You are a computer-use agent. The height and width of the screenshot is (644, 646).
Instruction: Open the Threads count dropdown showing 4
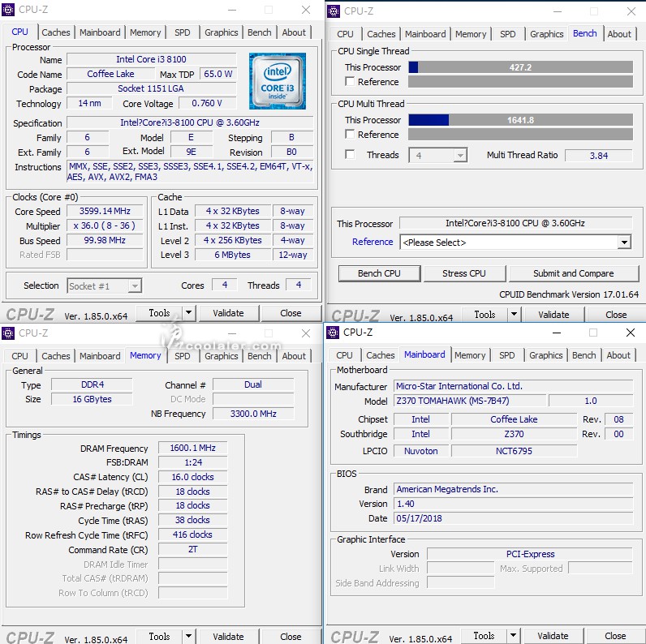coord(438,155)
